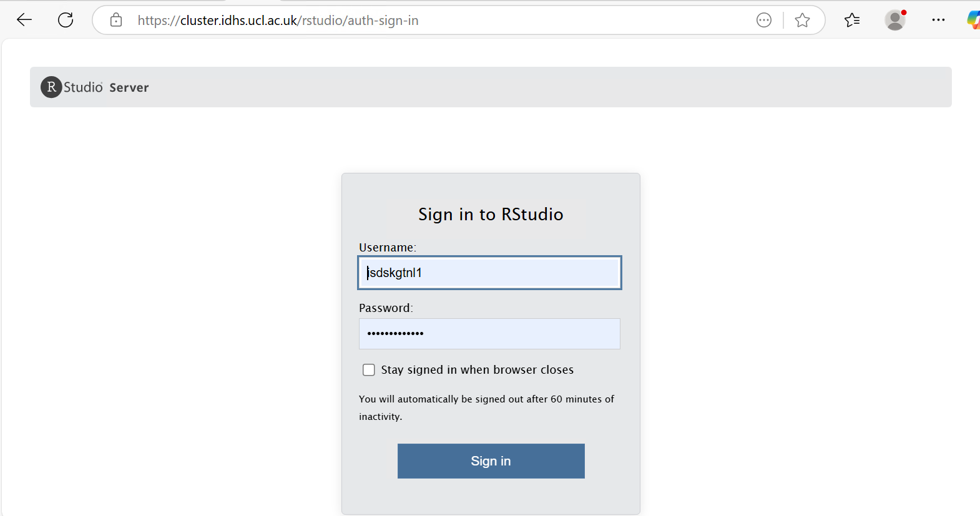The width and height of the screenshot is (980, 516).
Task: Click the masked password dots
Action: click(x=396, y=333)
